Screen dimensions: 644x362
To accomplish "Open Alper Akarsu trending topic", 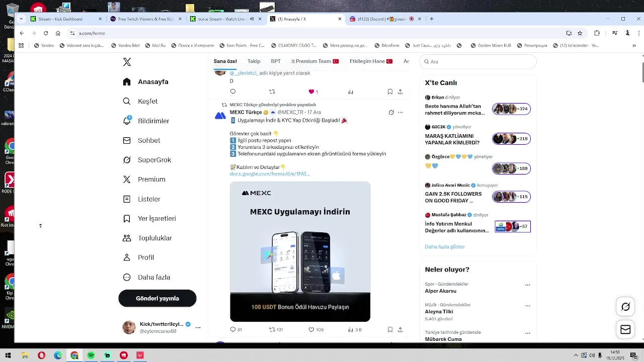I will [x=440, y=291].
